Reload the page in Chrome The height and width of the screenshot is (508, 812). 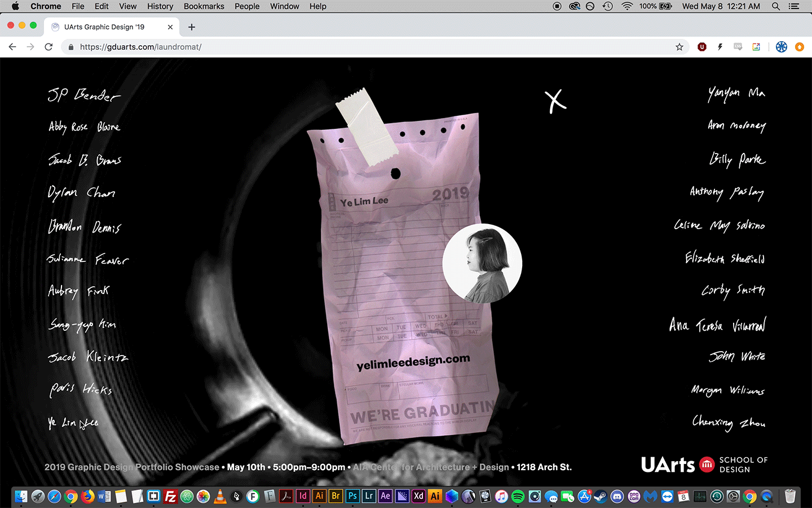point(48,47)
